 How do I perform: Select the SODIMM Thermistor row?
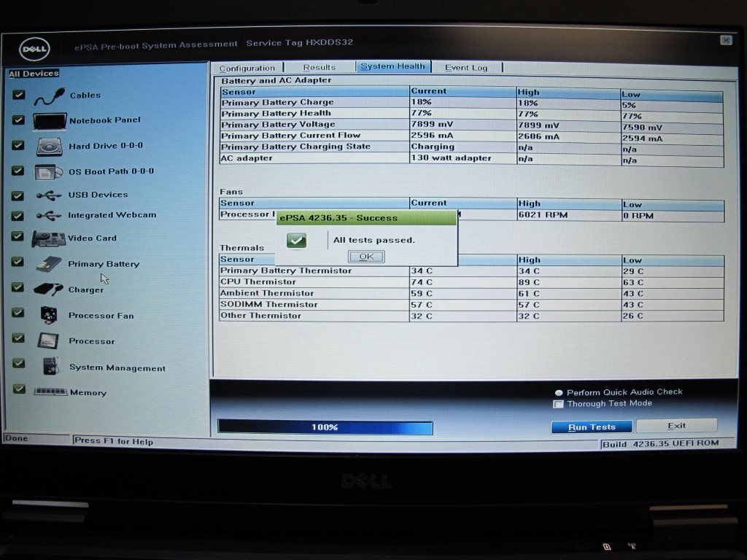[x=471, y=304]
